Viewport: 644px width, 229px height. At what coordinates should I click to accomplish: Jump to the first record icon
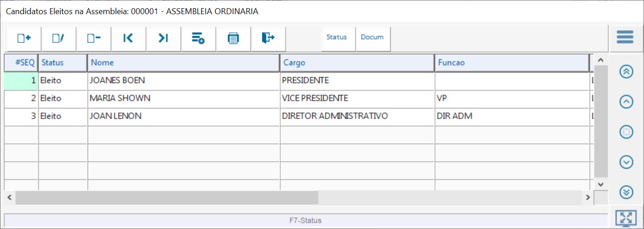(128, 38)
